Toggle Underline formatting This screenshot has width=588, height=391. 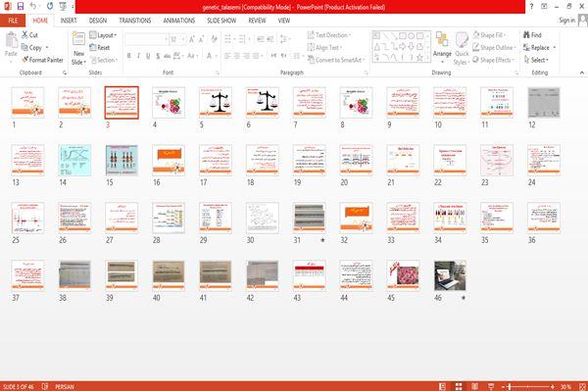(148, 56)
